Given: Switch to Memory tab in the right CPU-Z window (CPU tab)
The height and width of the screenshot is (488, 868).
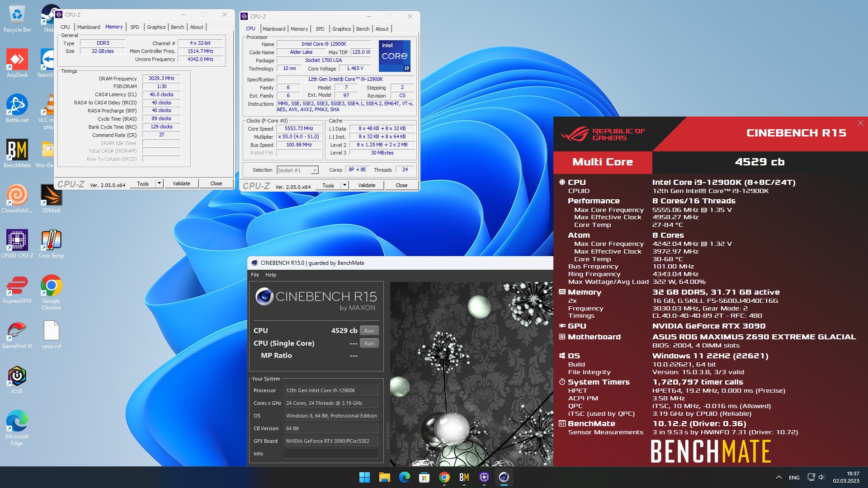Looking at the screenshot, I should pos(299,29).
